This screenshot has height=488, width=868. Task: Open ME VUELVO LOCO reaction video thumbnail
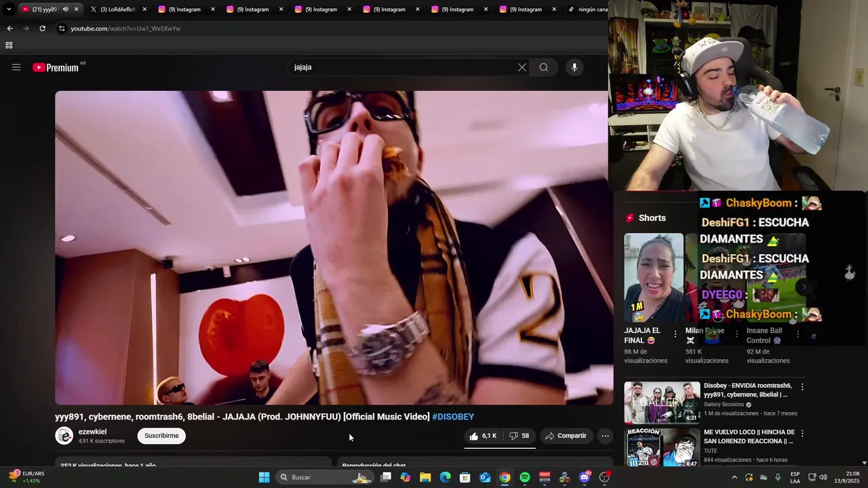[662, 447]
